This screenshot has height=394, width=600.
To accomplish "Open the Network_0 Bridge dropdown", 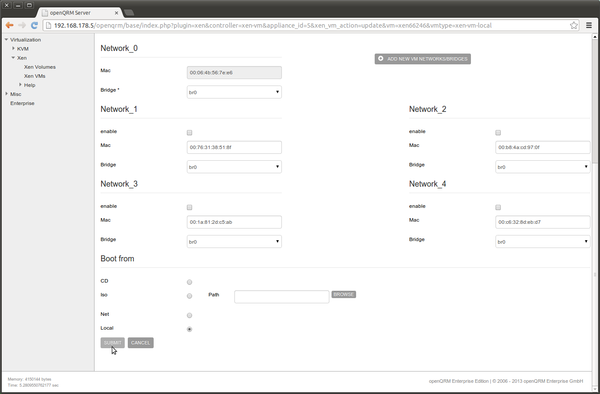I will coord(234,92).
